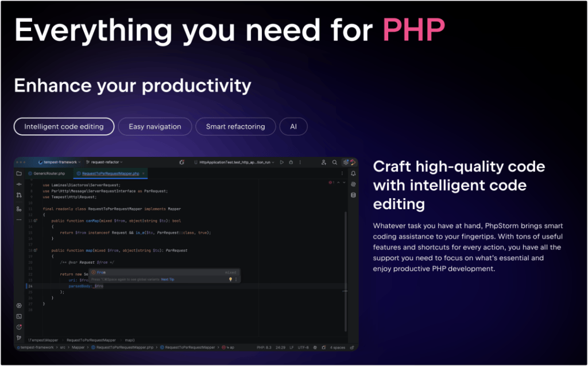This screenshot has width=588, height=366.
Task: Select the Easy navigation tab
Action: tap(154, 126)
